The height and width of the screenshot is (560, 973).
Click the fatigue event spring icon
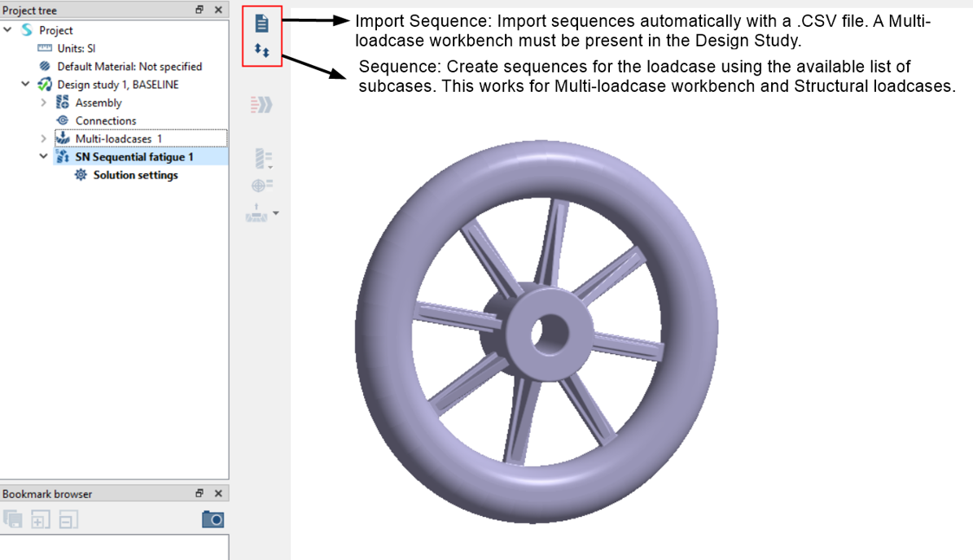tap(261, 157)
